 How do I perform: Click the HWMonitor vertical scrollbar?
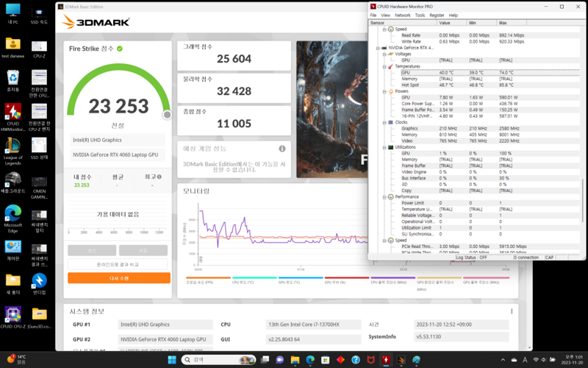[582, 201]
